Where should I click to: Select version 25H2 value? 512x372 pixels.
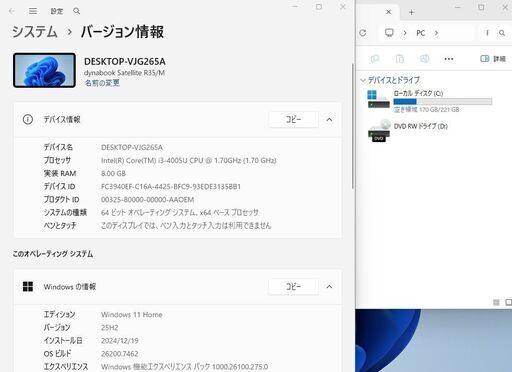coord(110,328)
